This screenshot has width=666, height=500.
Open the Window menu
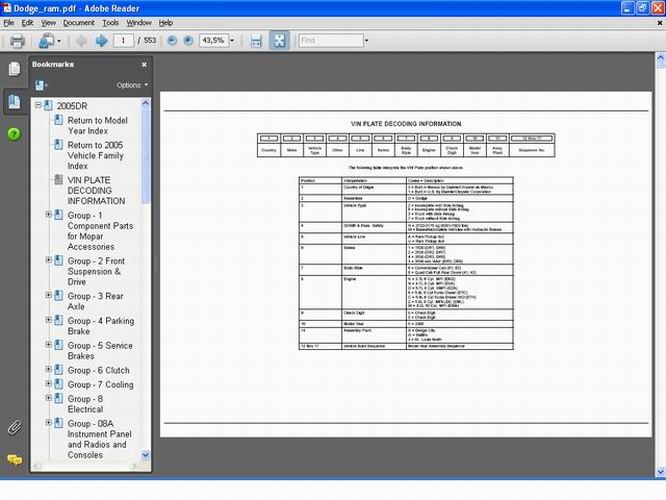click(139, 23)
